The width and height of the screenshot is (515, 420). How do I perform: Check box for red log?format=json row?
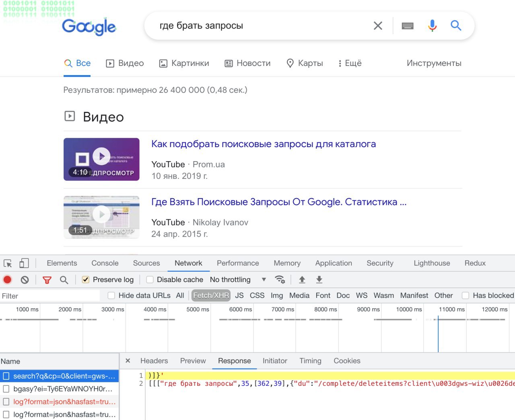point(6,402)
